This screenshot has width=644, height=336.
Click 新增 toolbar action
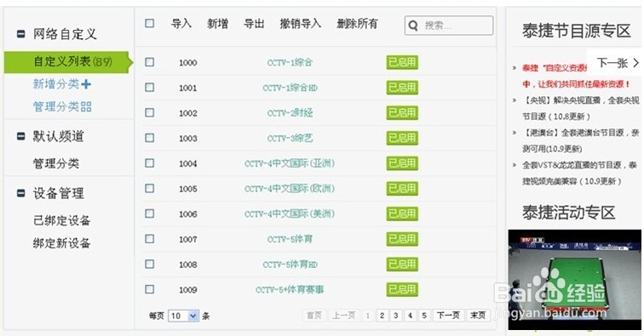coord(218,24)
